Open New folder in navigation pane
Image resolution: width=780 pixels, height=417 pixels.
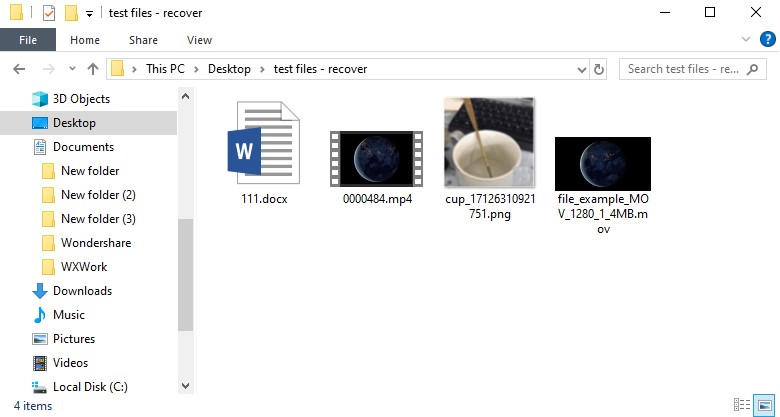(90, 171)
